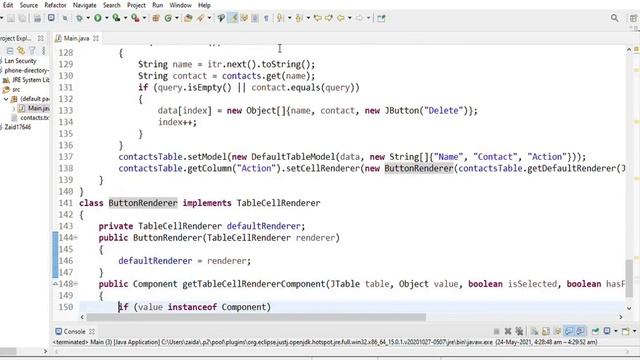
Task: Toggle Show Console on standard output change
Action: 569,331
